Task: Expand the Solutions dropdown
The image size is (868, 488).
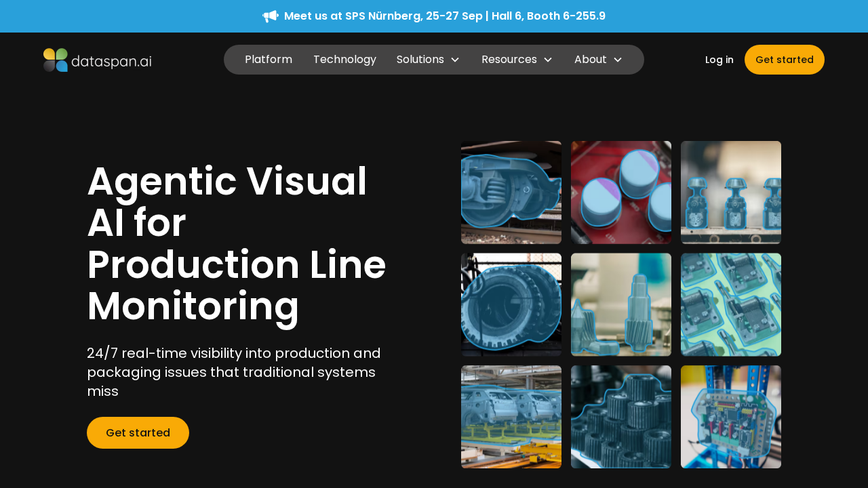Action: [x=420, y=60]
